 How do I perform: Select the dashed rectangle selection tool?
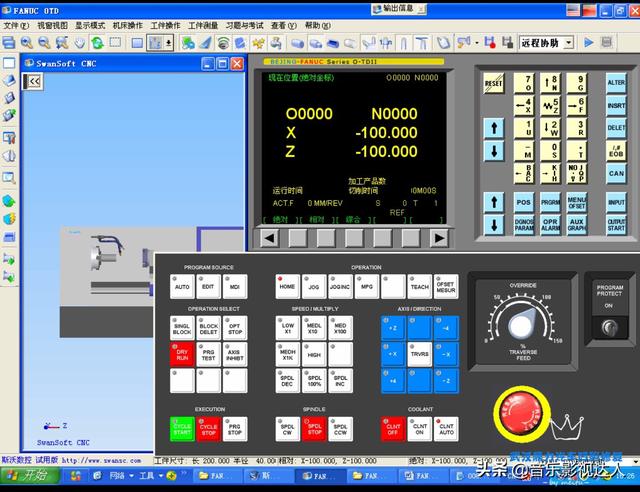pos(116,42)
